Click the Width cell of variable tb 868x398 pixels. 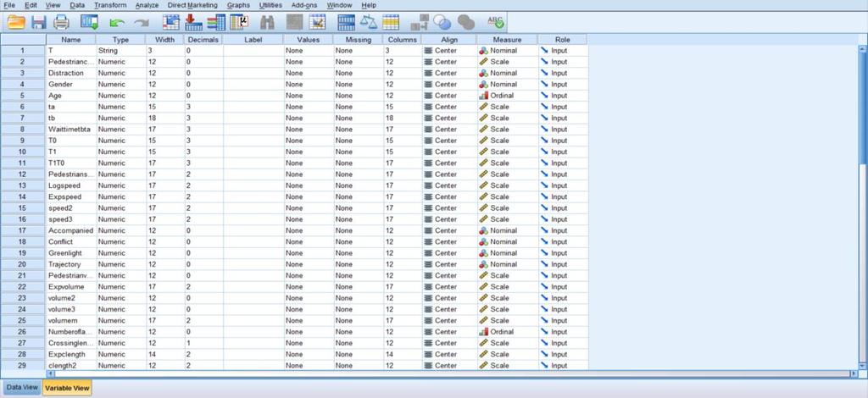pos(165,119)
